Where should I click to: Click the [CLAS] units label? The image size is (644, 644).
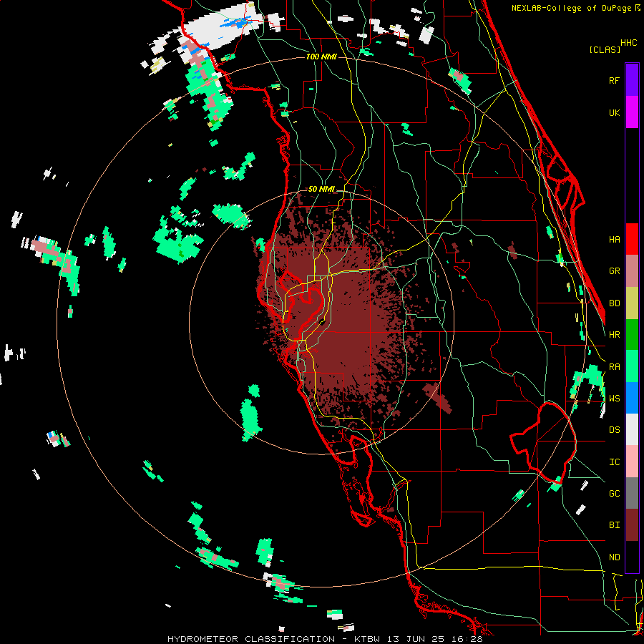[605, 49]
